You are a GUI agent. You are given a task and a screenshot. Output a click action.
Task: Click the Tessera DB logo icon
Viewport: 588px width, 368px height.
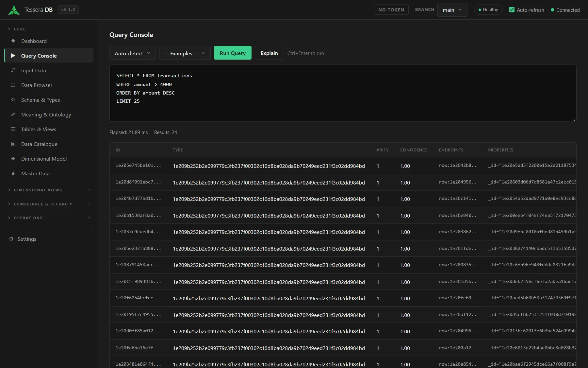(x=14, y=10)
